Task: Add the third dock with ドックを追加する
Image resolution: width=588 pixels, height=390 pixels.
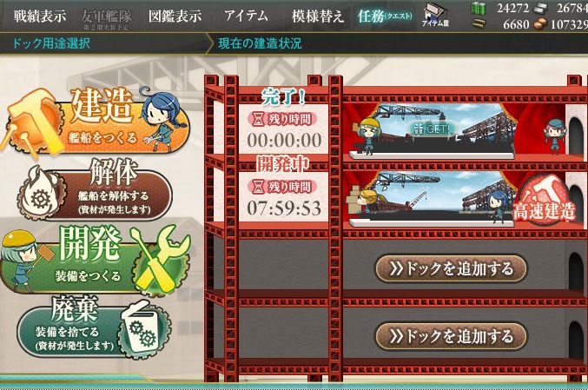Action: point(451,268)
